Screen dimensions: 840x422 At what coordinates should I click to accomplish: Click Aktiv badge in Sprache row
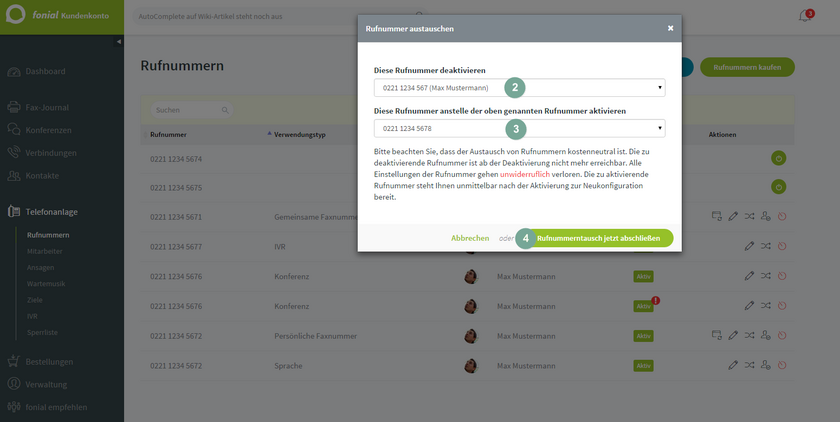(x=643, y=366)
